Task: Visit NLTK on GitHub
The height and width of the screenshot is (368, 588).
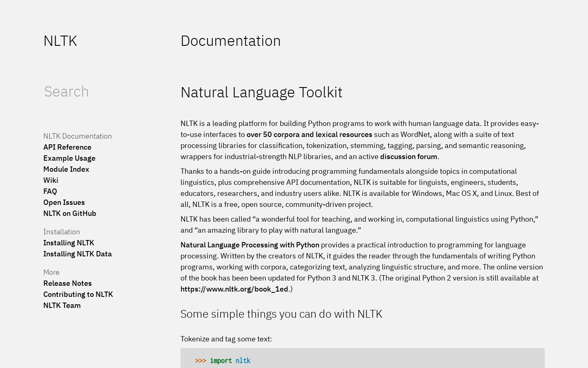Action: pos(70,213)
